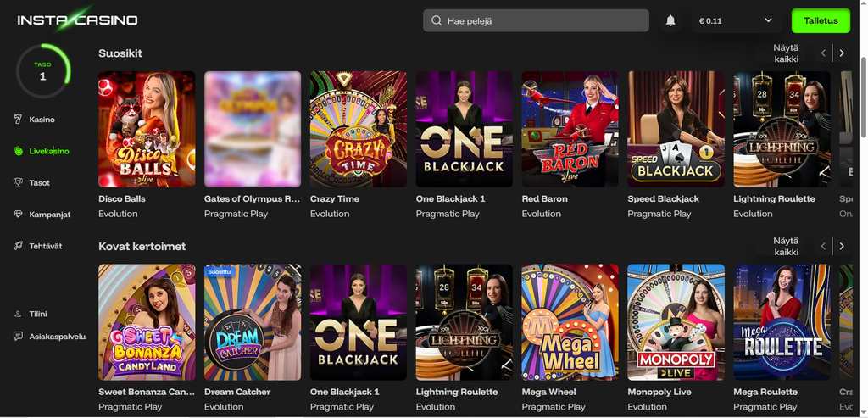This screenshot has height=418, width=868.
Task: Open Lightning Roulette thumbnail in Kovat kertoimet
Action: coord(464,322)
